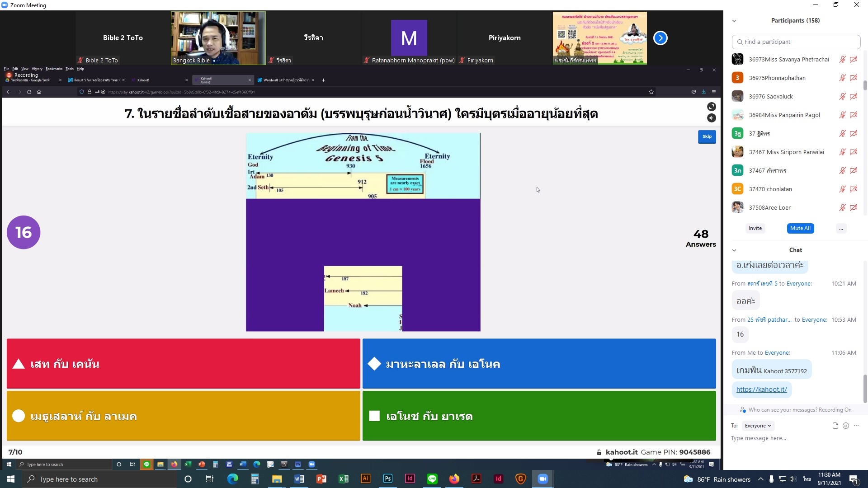Toggle video icon for 37508Aree Loer
This screenshot has height=488, width=868.
(x=854, y=207)
